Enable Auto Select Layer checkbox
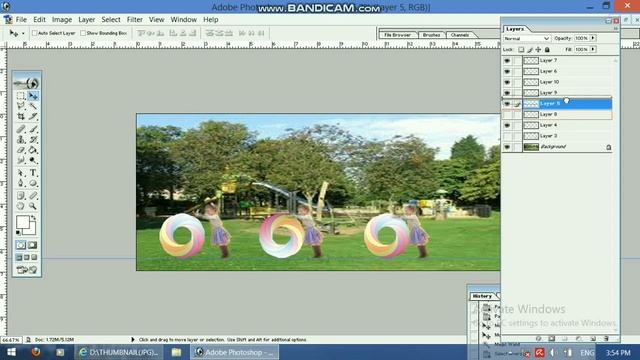The image size is (640, 360). (35, 33)
